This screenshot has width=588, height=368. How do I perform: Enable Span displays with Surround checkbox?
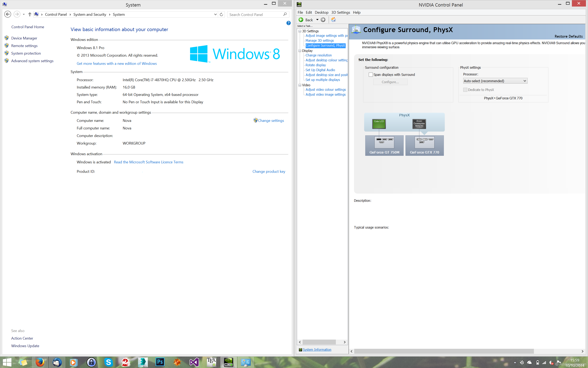coord(371,75)
